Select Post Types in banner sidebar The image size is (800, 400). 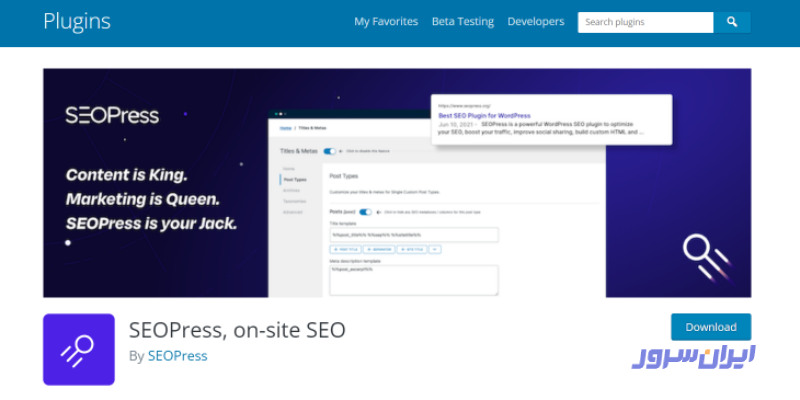295,180
